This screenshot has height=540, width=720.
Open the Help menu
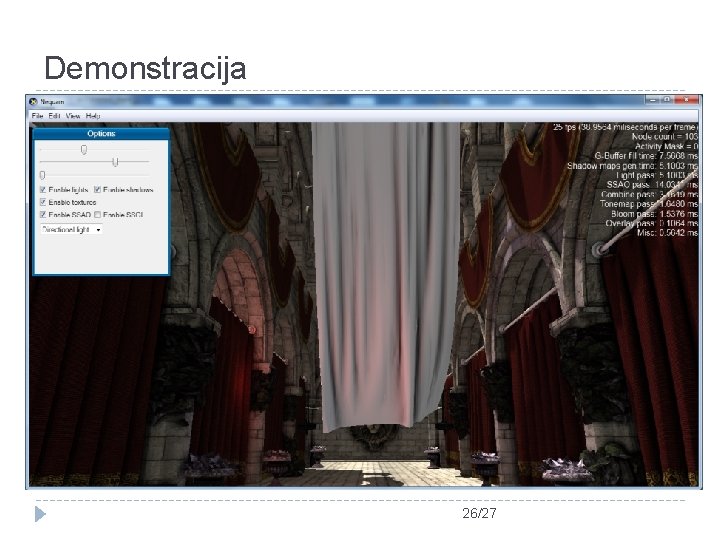pos(93,116)
